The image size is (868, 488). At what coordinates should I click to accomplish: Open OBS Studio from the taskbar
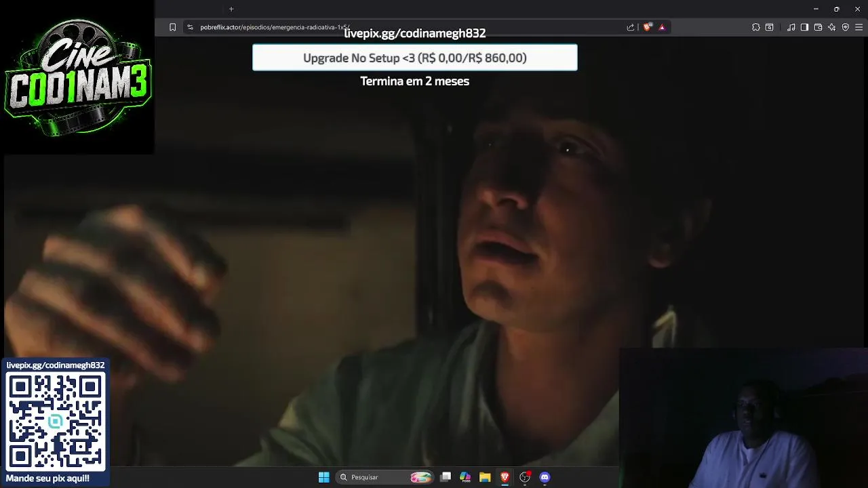point(525,477)
